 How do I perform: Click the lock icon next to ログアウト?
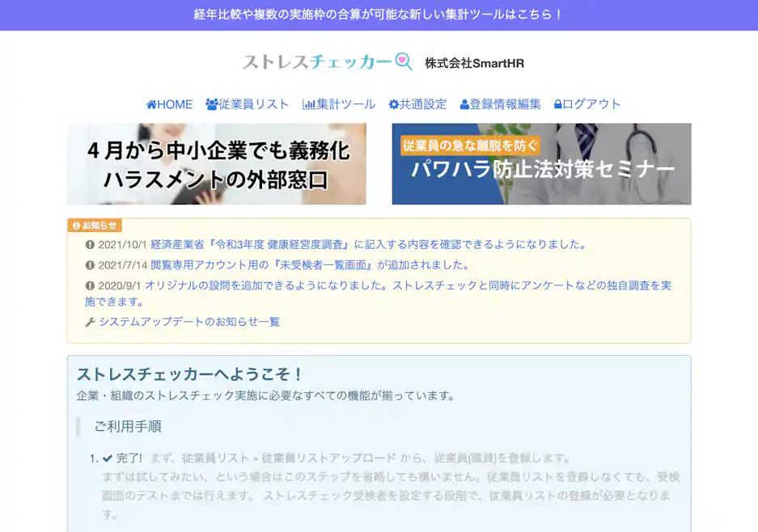click(557, 103)
